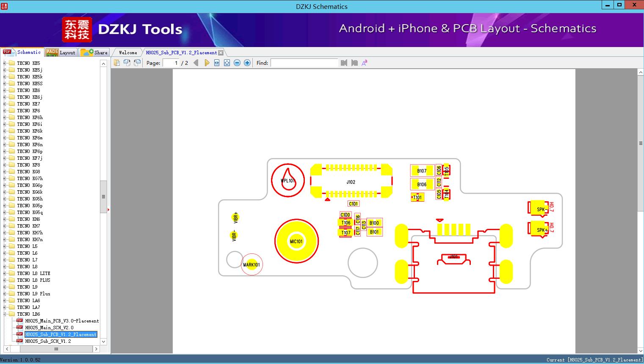Open H8025_Main_SCH_V2.0 file

[x=49, y=328]
